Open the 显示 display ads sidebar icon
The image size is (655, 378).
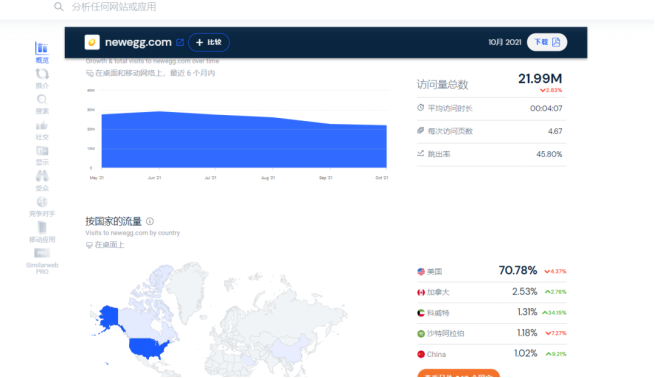point(42,155)
